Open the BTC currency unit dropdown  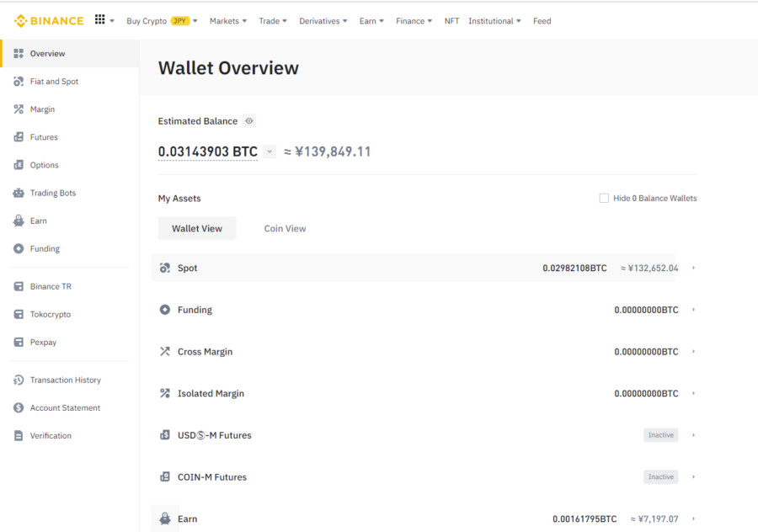[x=270, y=152]
